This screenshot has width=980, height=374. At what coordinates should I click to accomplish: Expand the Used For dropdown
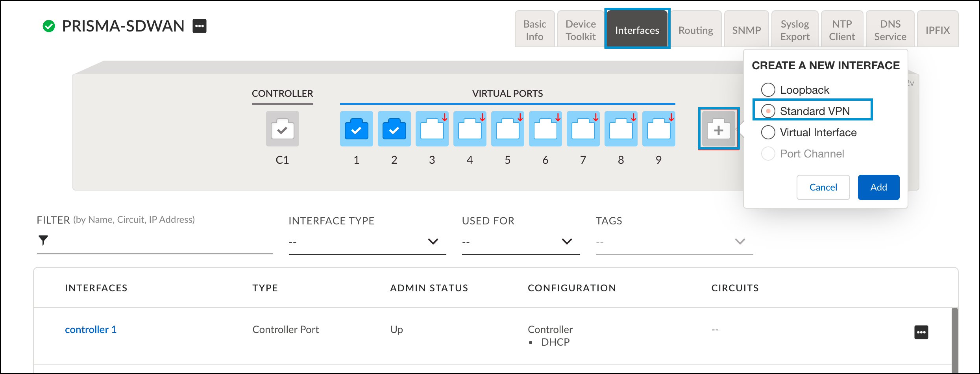tap(521, 241)
